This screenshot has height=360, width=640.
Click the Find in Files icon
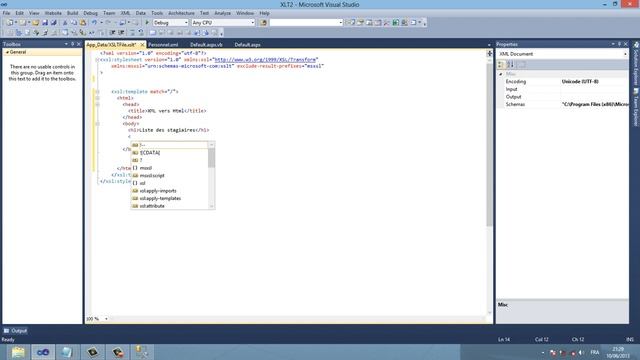click(x=263, y=23)
